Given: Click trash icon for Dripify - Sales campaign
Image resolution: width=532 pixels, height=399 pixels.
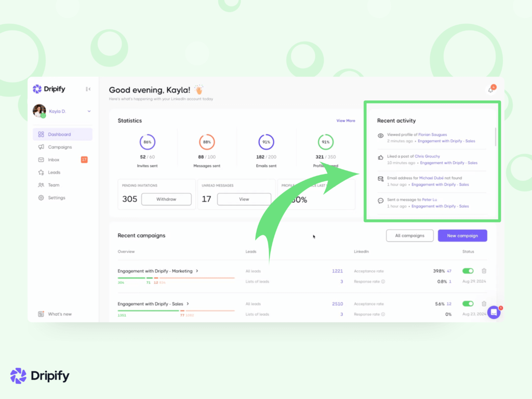Looking at the screenshot, I should coord(484,303).
